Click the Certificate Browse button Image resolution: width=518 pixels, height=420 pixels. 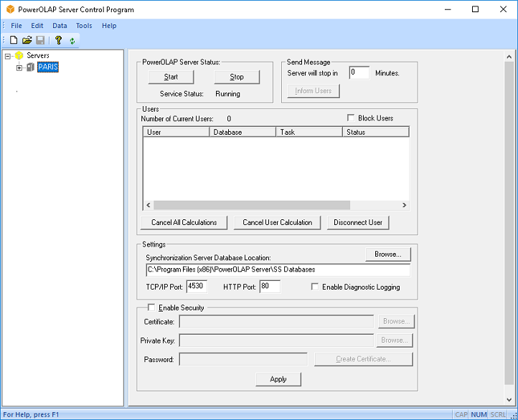tap(397, 321)
